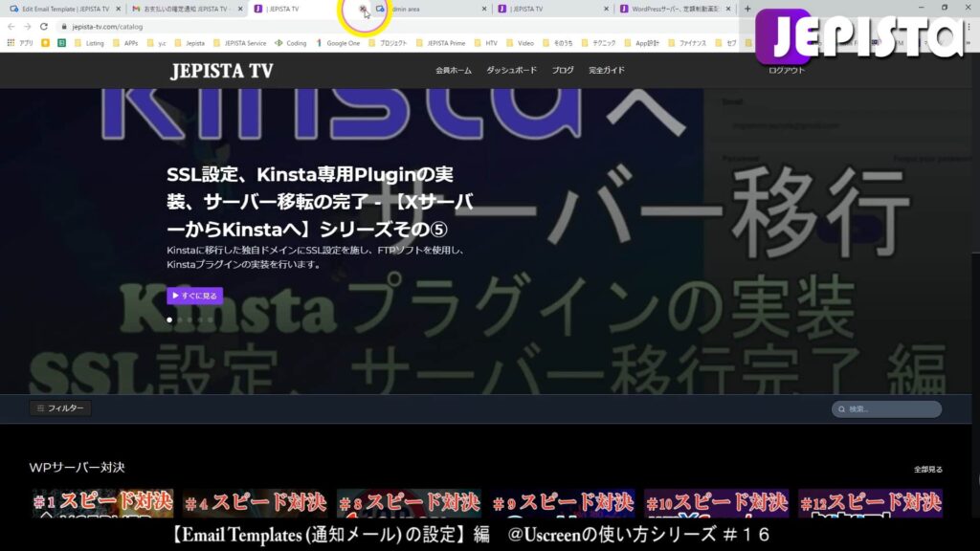Open ブログ in the site menu
Viewport: 980px width, 551px height.
pos(563,71)
